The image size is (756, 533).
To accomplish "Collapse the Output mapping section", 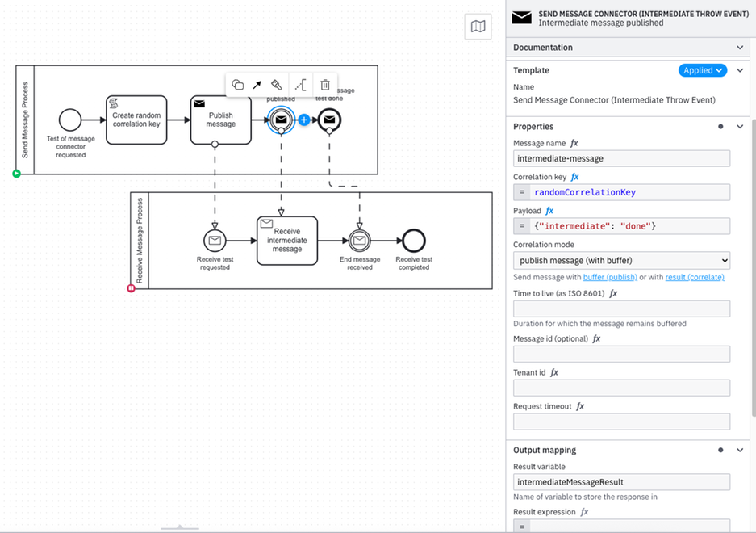I will point(740,450).
